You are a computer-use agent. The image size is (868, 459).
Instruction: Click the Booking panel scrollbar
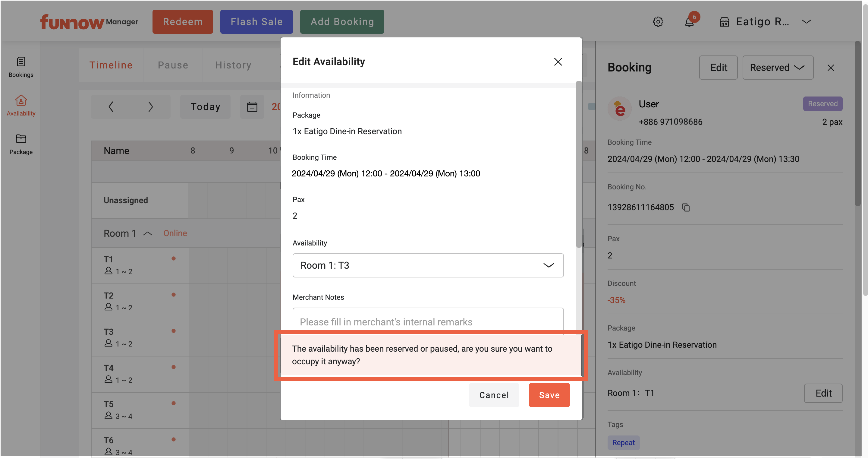pyautogui.click(x=857, y=123)
